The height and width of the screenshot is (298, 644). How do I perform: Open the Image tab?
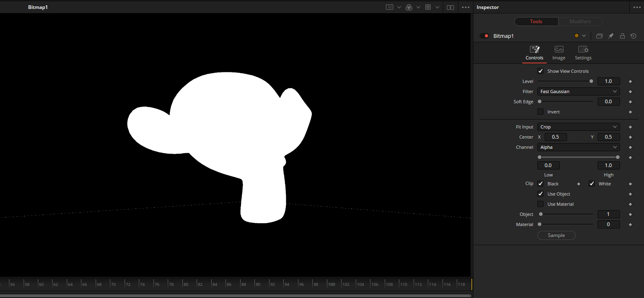click(559, 53)
